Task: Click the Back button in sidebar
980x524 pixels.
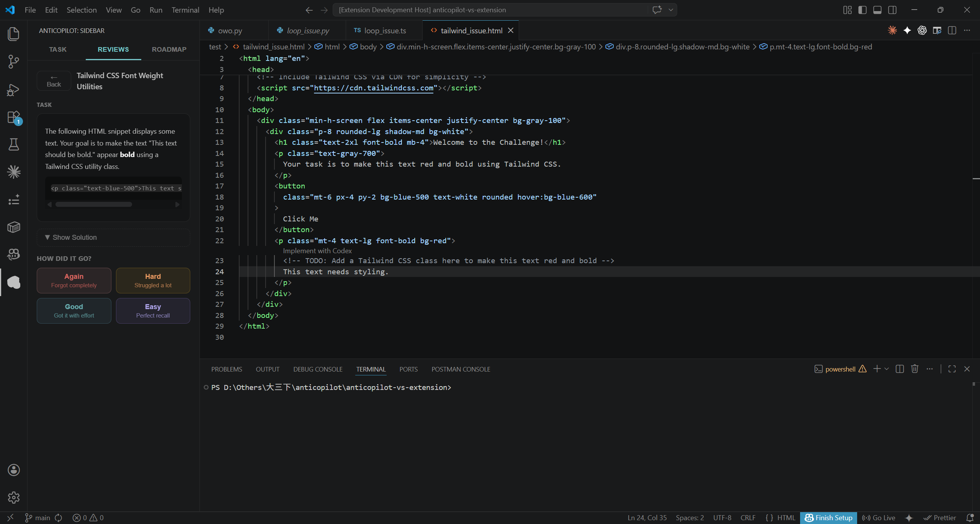Action: pyautogui.click(x=54, y=81)
